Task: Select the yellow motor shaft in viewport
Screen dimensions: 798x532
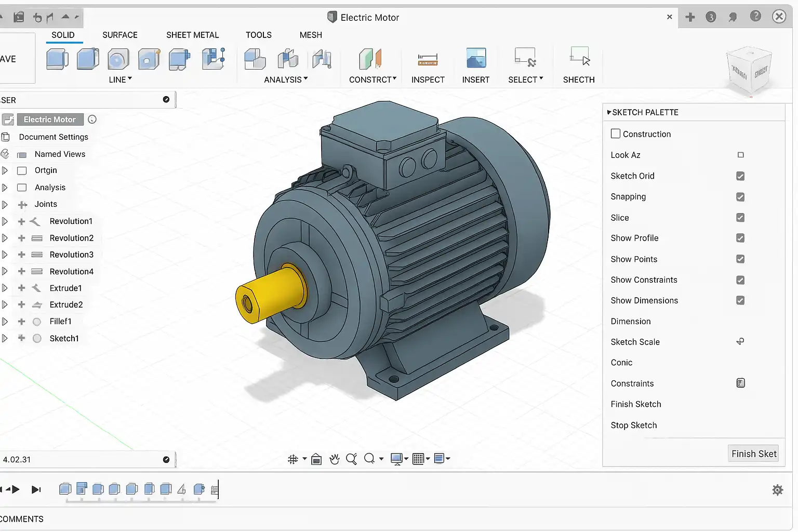Action: [x=274, y=294]
